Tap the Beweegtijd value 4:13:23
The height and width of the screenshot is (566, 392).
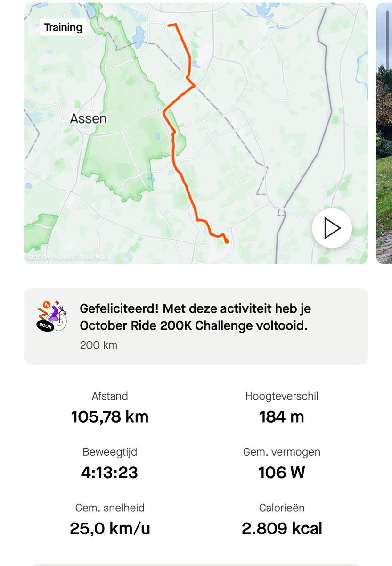pos(110,473)
